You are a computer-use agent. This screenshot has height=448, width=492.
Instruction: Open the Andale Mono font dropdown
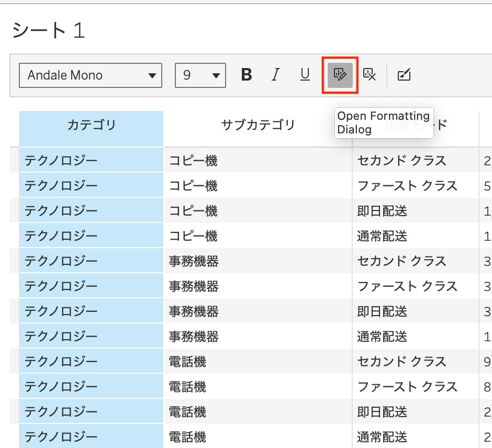click(x=91, y=75)
